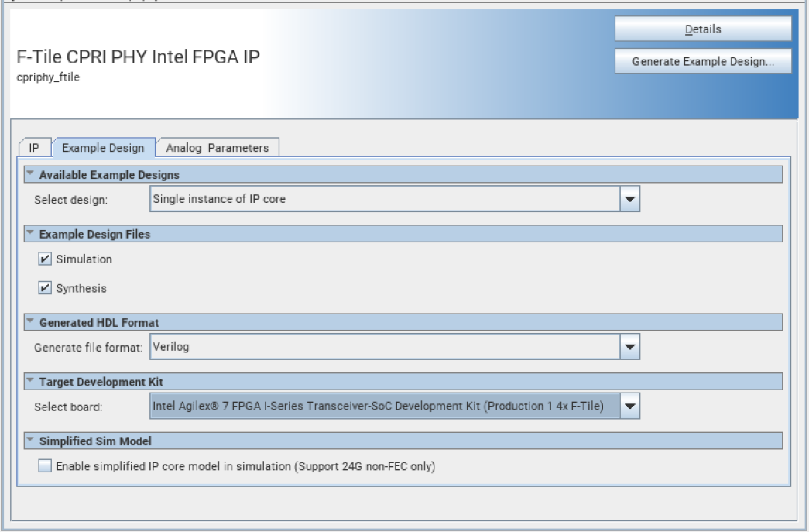Collapse the Simplified Sim Model section

coord(30,441)
